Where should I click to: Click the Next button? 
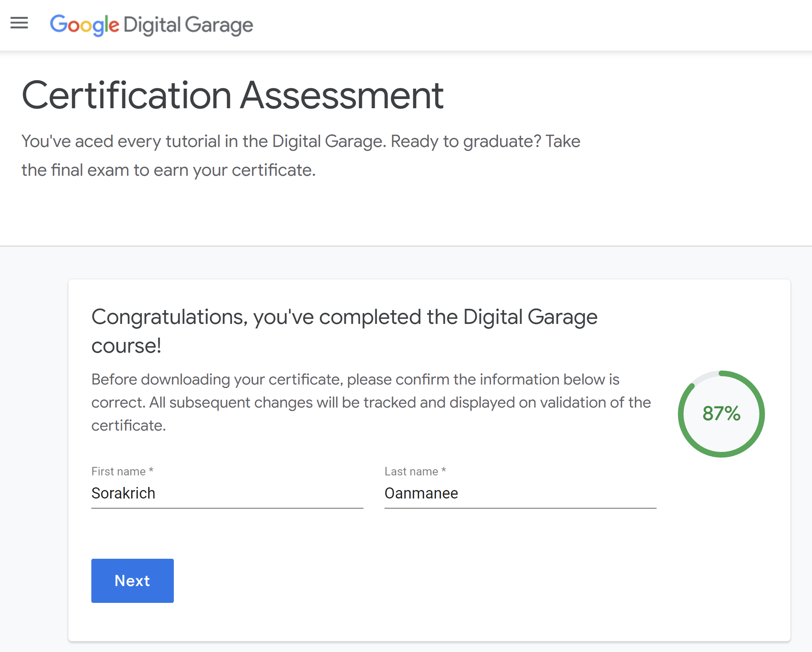coord(132,581)
